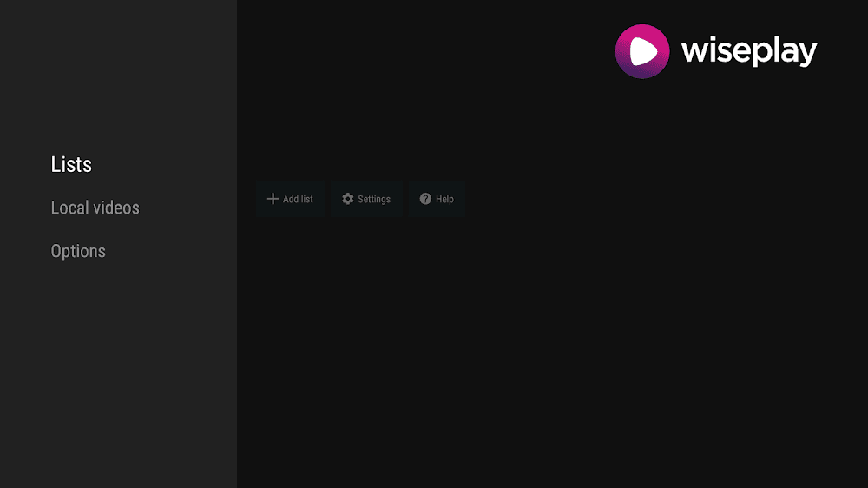Select Lists in the left sidebar
Screen dimensions: 868x488
click(x=71, y=164)
